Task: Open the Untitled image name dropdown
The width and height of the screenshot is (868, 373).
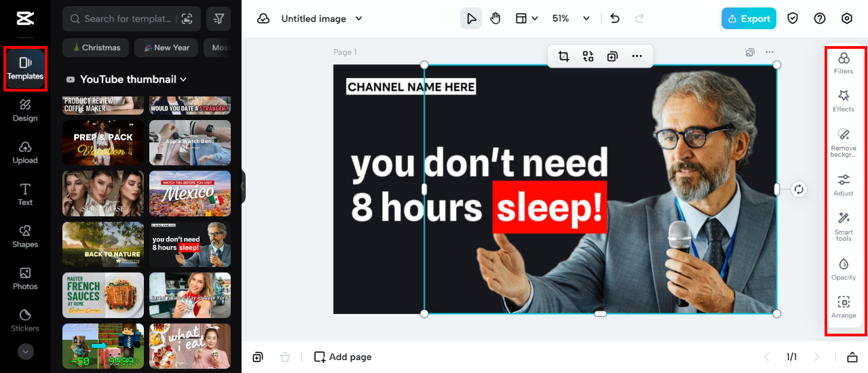Action: (x=359, y=18)
